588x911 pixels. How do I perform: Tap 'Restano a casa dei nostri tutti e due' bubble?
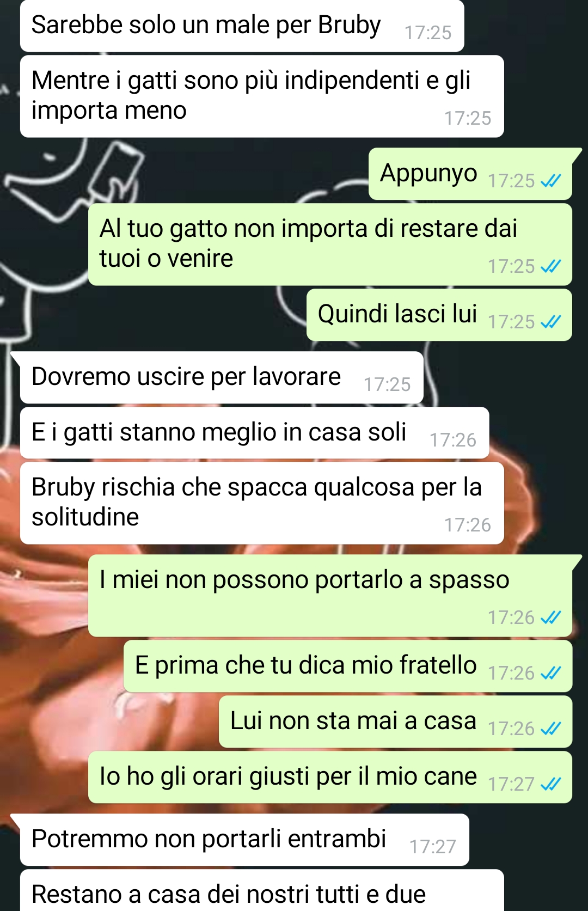click(x=262, y=891)
